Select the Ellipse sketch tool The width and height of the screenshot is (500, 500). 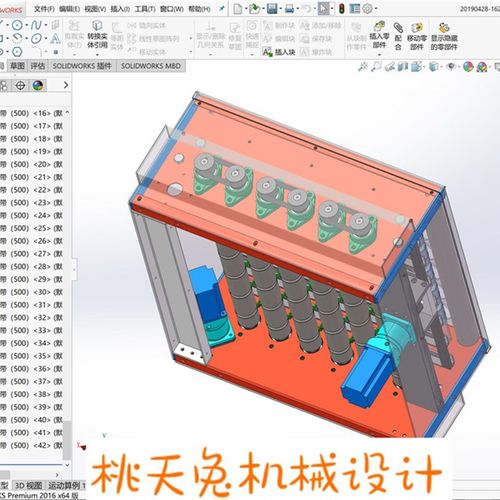tap(36, 39)
